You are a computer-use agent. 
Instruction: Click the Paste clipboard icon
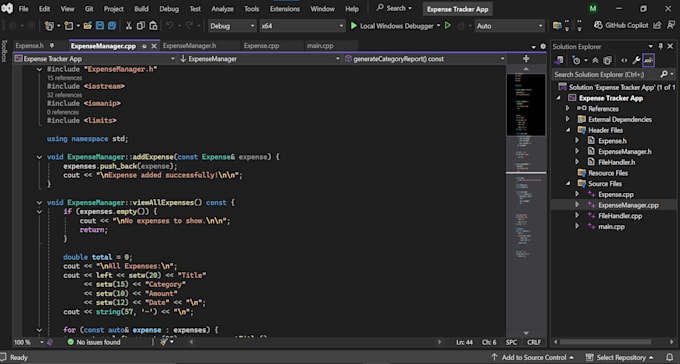point(153,26)
